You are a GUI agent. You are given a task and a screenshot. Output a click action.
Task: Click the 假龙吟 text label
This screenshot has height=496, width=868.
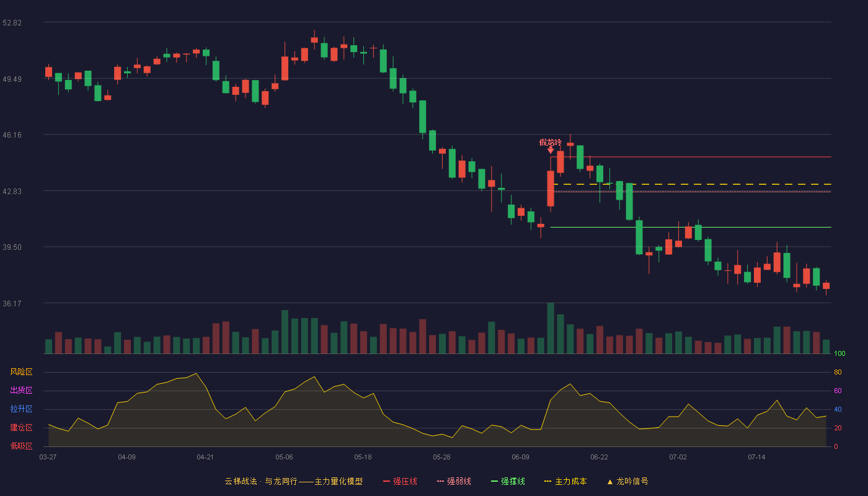[551, 142]
